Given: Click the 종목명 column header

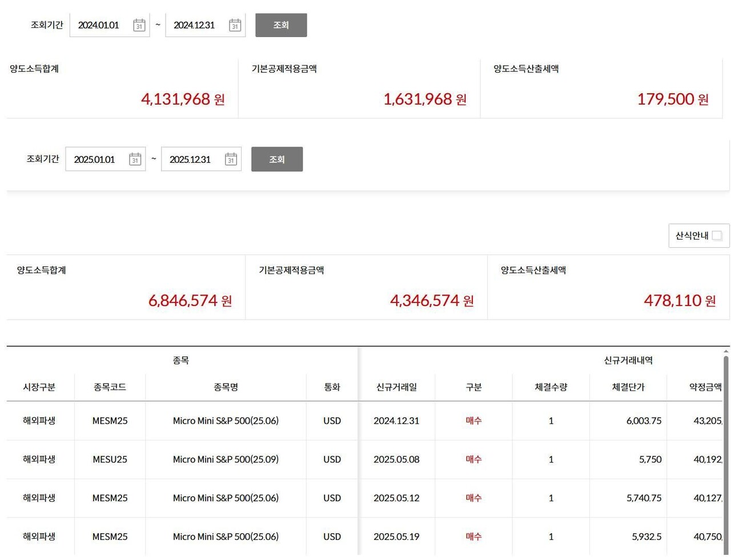Looking at the screenshot, I should point(226,387).
